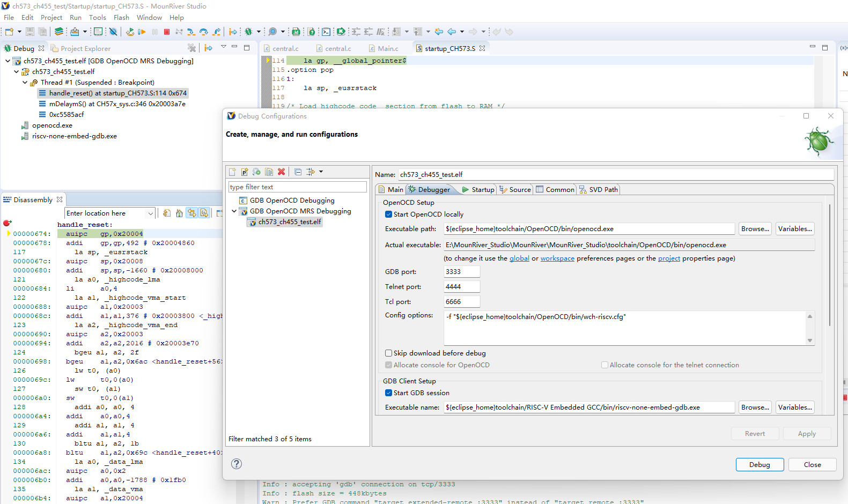848x504 pixels.
Task: Click the Open Terminal toolbar icon
Action: tap(326, 32)
